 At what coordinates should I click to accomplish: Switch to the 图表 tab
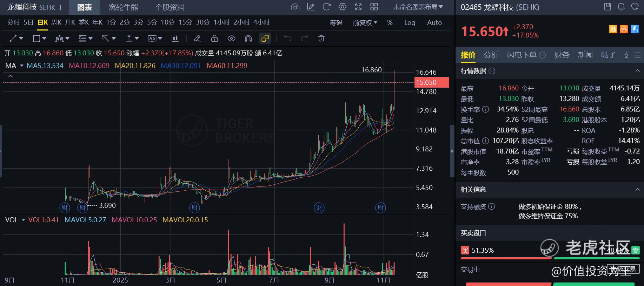click(84, 7)
